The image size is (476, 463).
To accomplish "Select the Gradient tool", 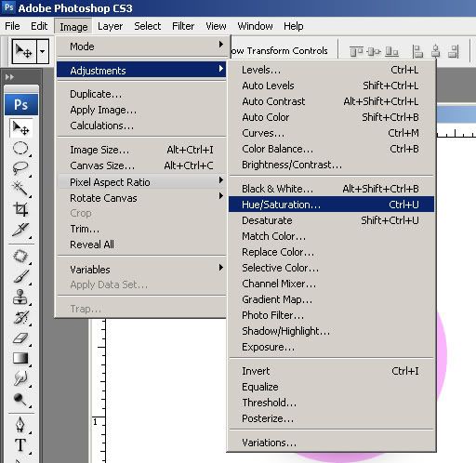I will coord(20,359).
